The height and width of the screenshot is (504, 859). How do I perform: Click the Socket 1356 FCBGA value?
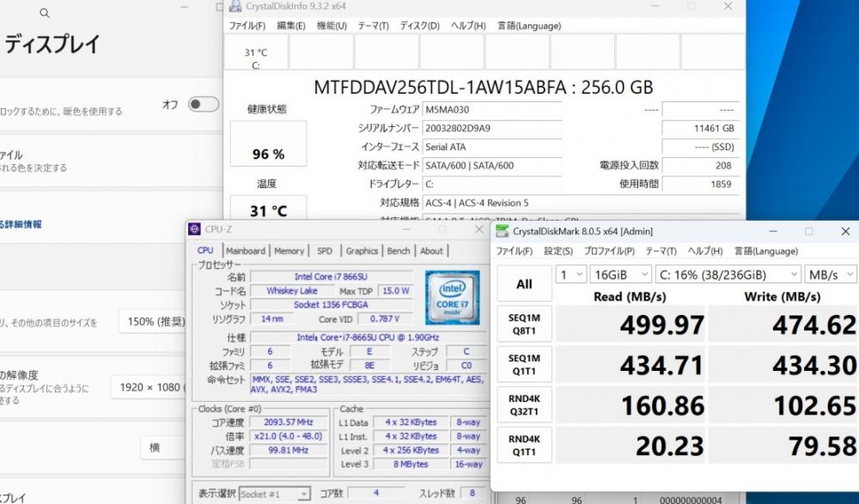click(x=331, y=305)
